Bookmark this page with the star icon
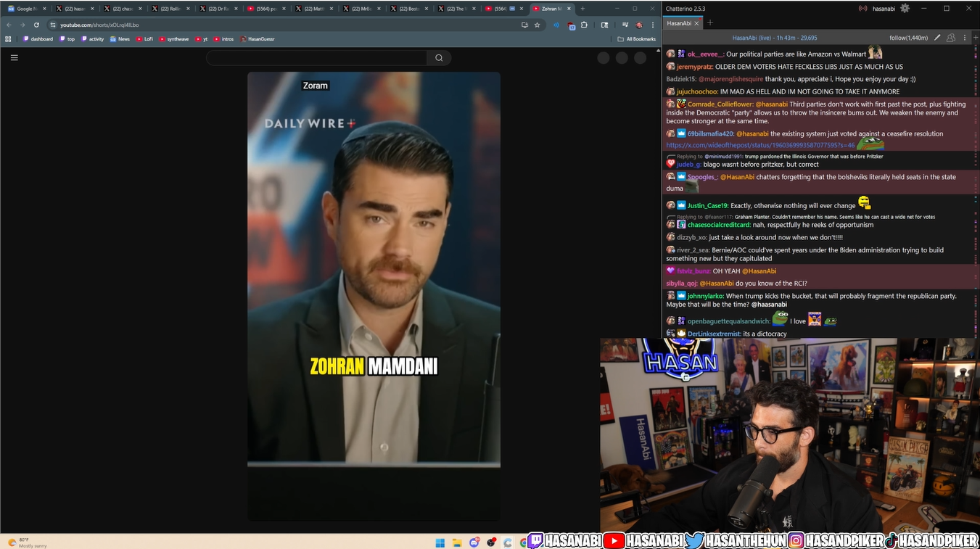The image size is (980, 549). coord(537,25)
